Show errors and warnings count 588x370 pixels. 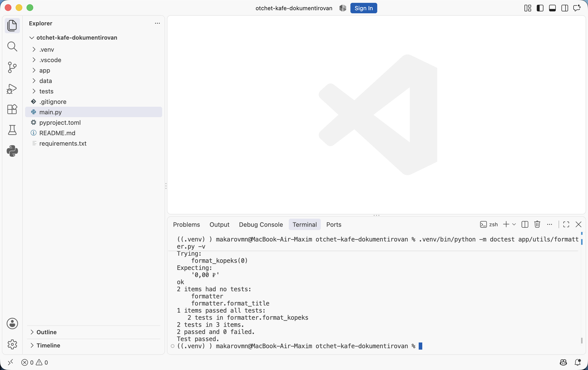[x=35, y=362]
